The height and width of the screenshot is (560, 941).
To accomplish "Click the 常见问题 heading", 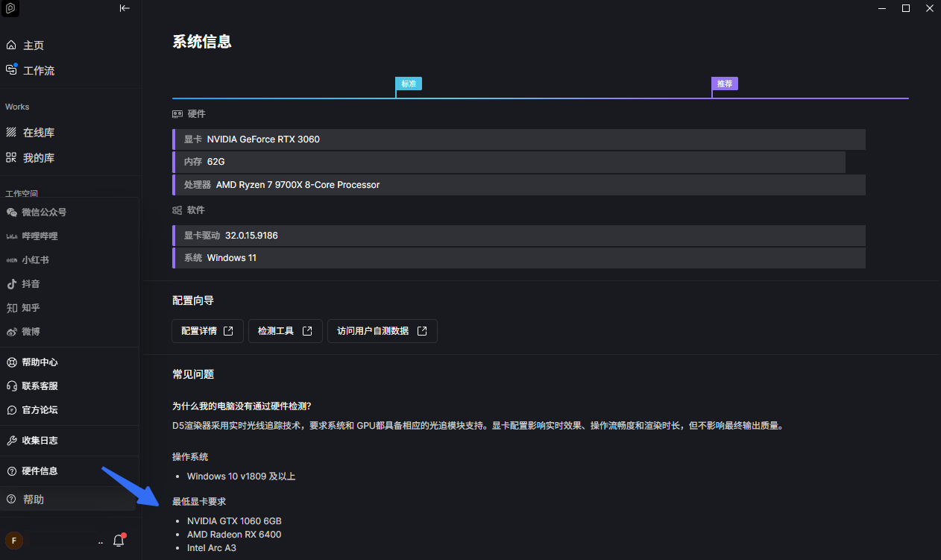I will (x=193, y=374).
